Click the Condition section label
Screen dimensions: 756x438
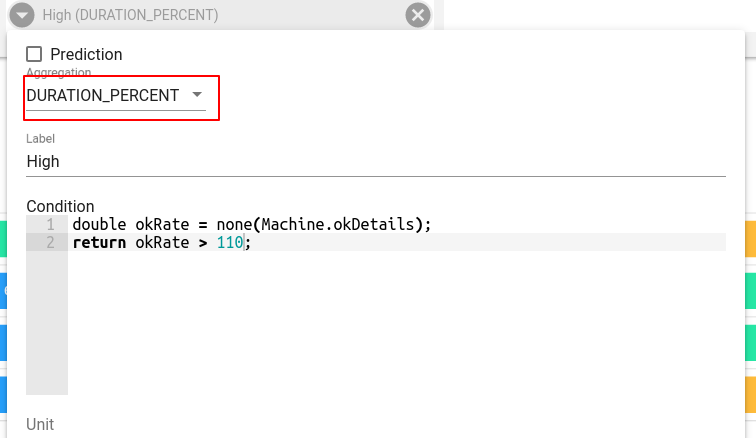[x=60, y=206]
